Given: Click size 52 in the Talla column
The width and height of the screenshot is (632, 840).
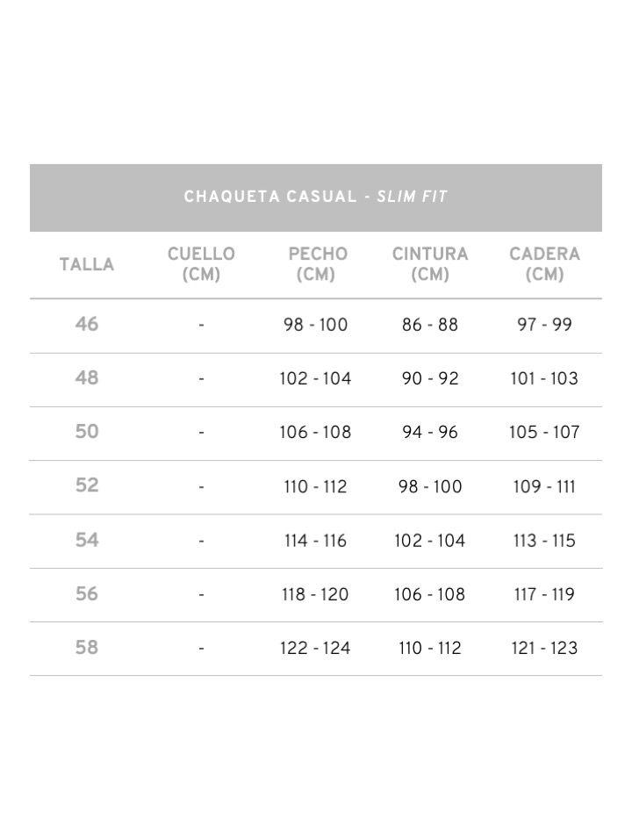Looking at the screenshot, I should [x=87, y=486].
